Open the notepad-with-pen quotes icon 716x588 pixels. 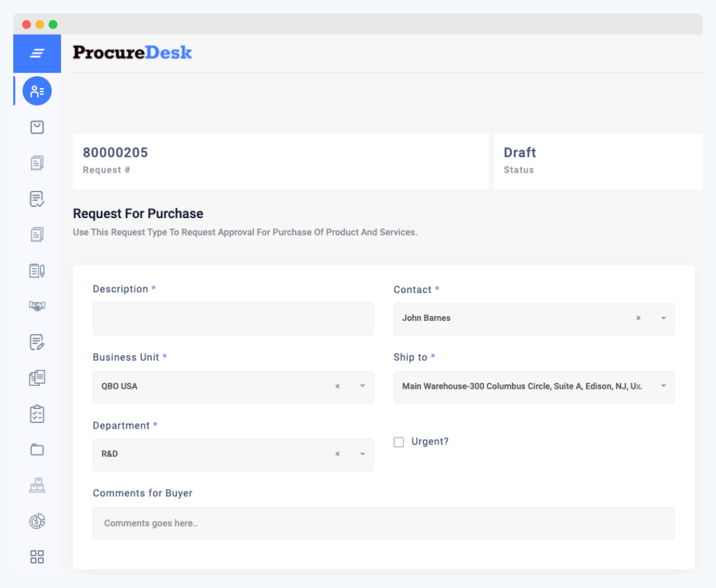click(36, 270)
